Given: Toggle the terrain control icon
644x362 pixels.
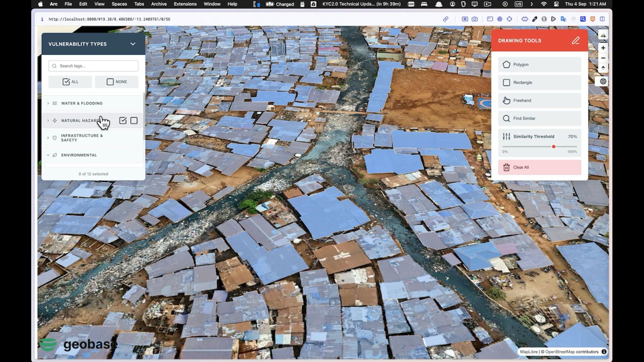Looking at the screenshot, I should click(603, 35).
